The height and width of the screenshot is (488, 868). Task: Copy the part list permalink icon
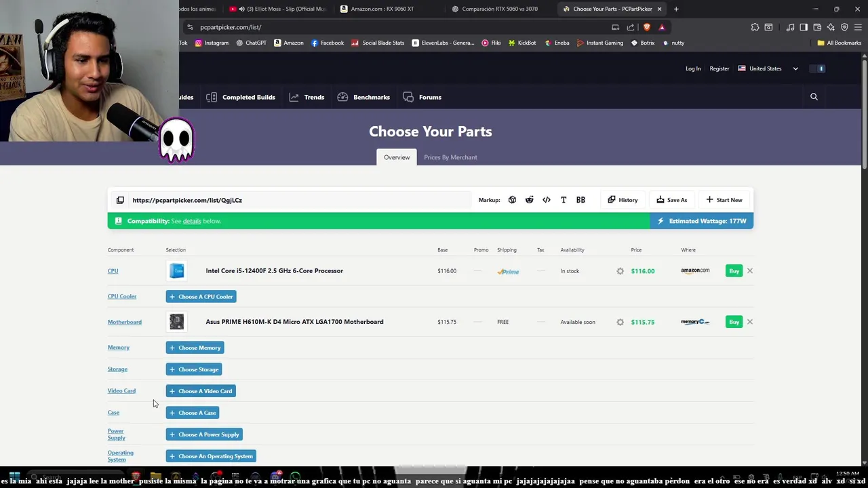(120, 200)
